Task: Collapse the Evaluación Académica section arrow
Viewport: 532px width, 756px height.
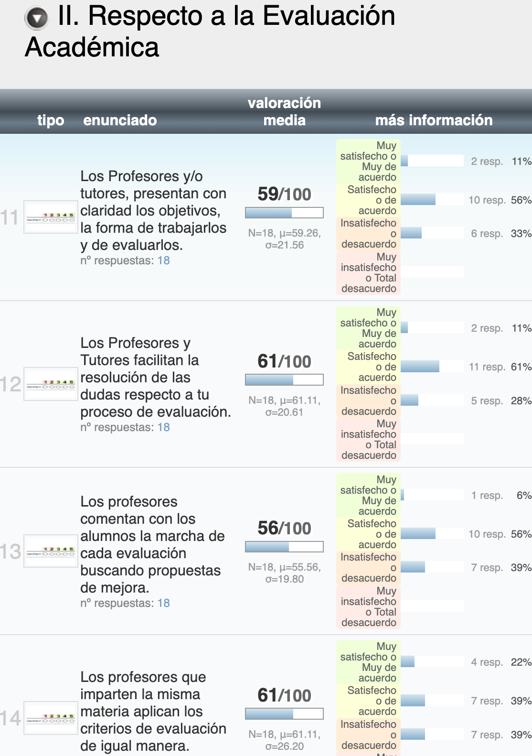Action: 36,18
